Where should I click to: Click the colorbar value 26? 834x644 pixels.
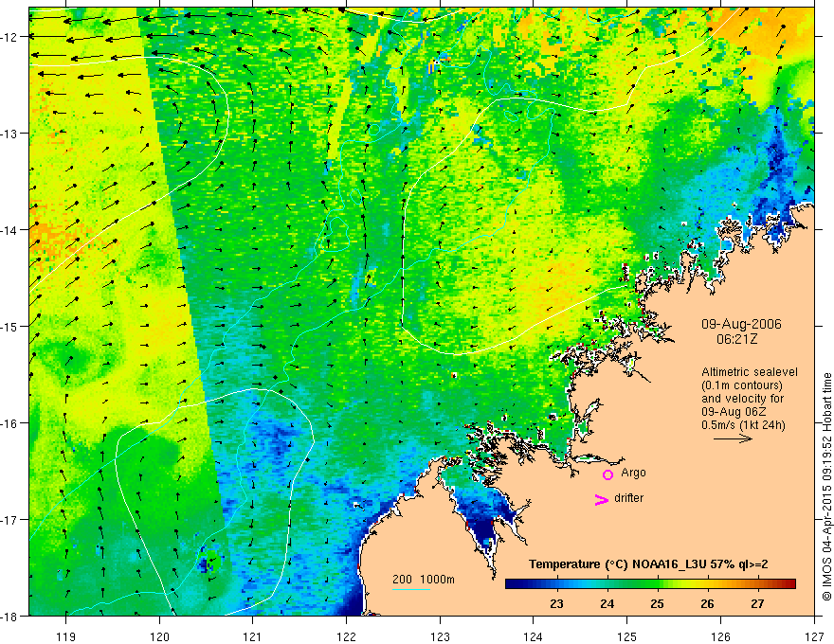coord(707,604)
